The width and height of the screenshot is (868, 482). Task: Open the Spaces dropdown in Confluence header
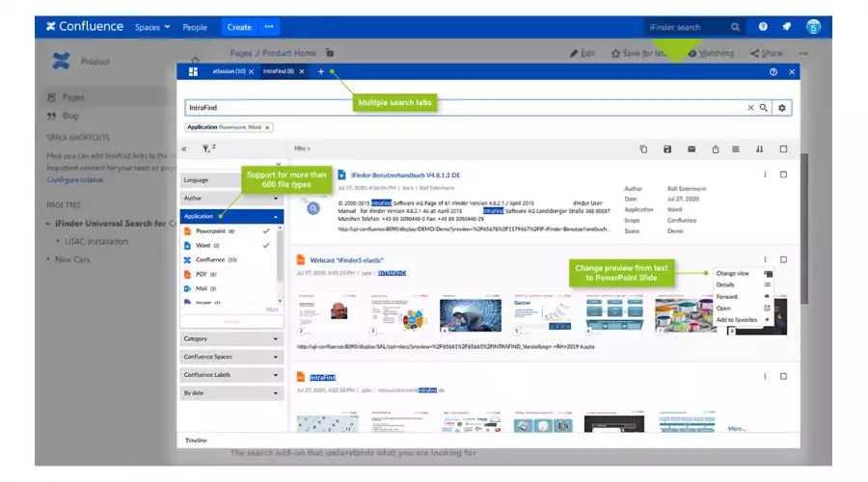152,27
